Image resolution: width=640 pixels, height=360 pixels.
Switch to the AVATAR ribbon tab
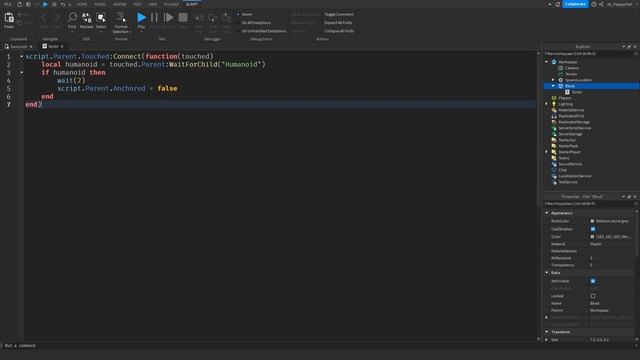(120, 4)
